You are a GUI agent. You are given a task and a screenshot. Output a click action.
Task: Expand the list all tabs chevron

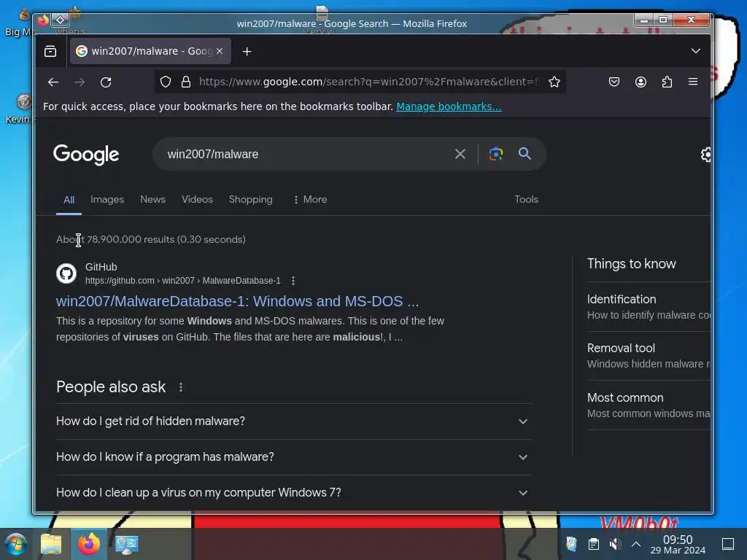pyautogui.click(x=695, y=51)
